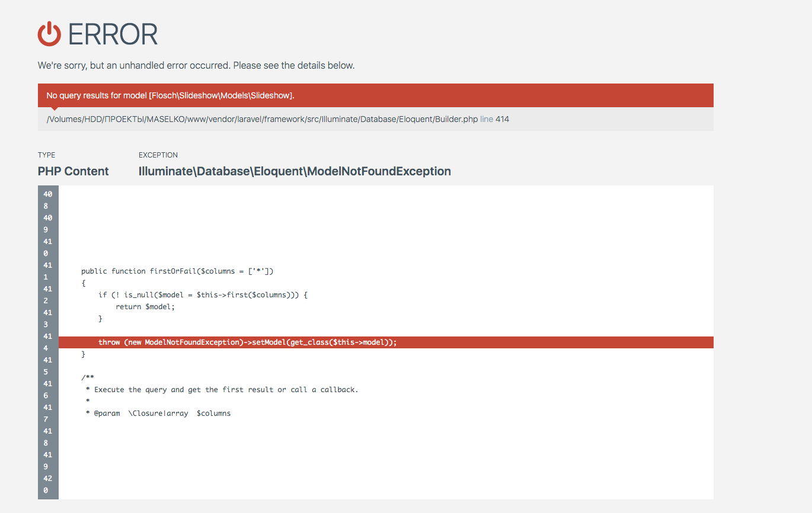This screenshot has height=513, width=812.
Task: Click the 'Execute the query and get the first result' comment
Action: tap(222, 390)
